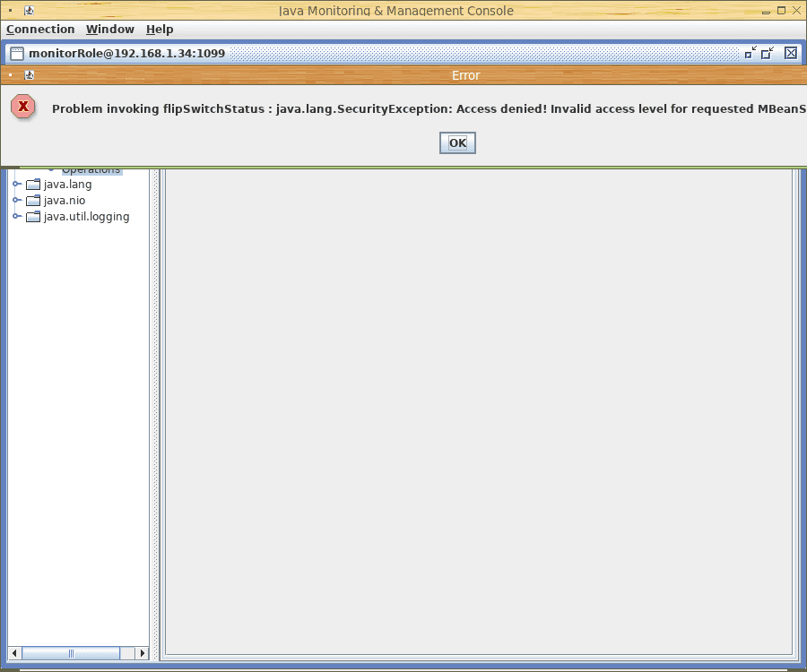The image size is (807, 672).
Task: Select java.lang label in MBean tree
Action: (67, 185)
